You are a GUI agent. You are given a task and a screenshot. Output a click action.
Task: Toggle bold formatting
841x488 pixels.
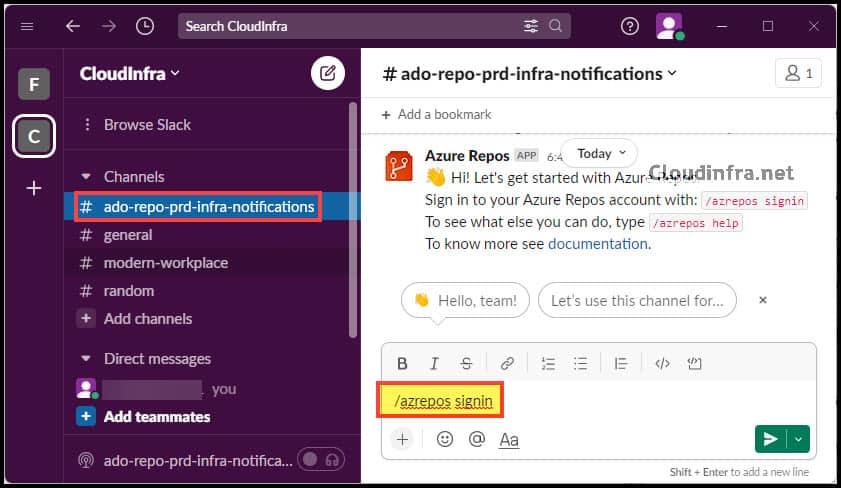402,364
